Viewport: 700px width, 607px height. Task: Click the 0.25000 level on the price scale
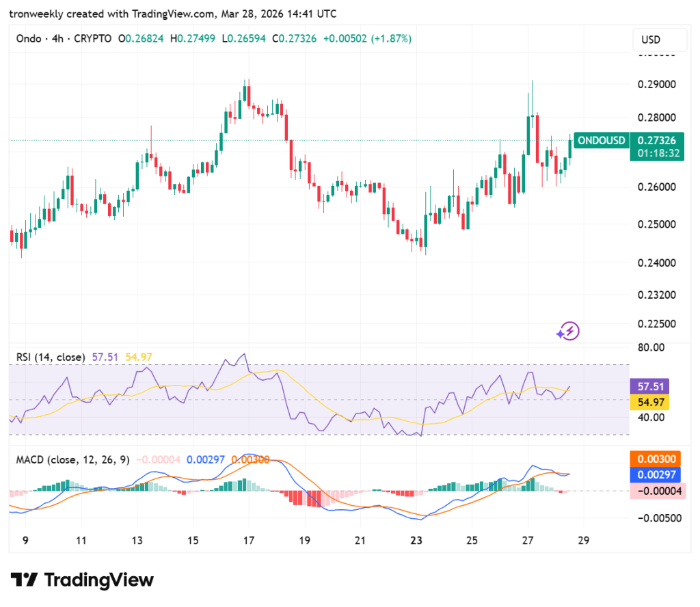coord(656,224)
